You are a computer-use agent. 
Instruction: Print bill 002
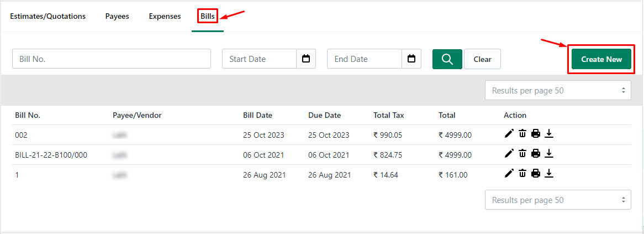pyautogui.click(x=536, y=133)
